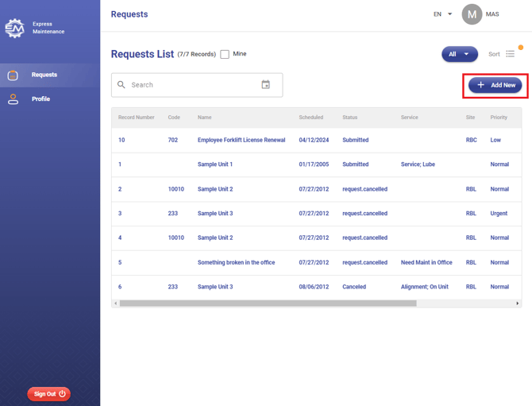
Task: Toggle the Mine checkbox
Action: [x=225, y=54]
